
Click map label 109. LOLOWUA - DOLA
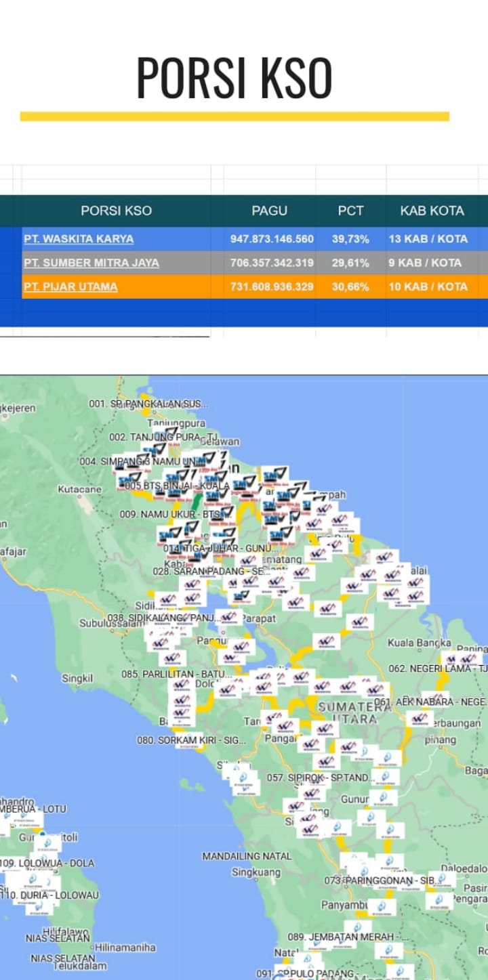click(x=47, y=863)
